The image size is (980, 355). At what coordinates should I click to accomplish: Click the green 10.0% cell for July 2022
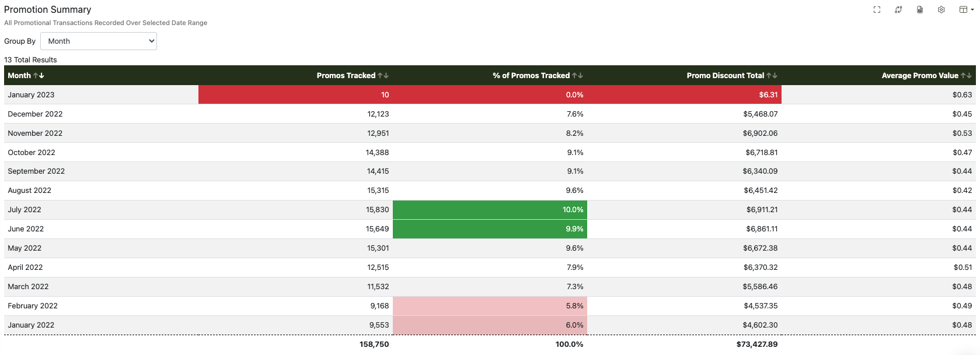(x=490, y=210)
